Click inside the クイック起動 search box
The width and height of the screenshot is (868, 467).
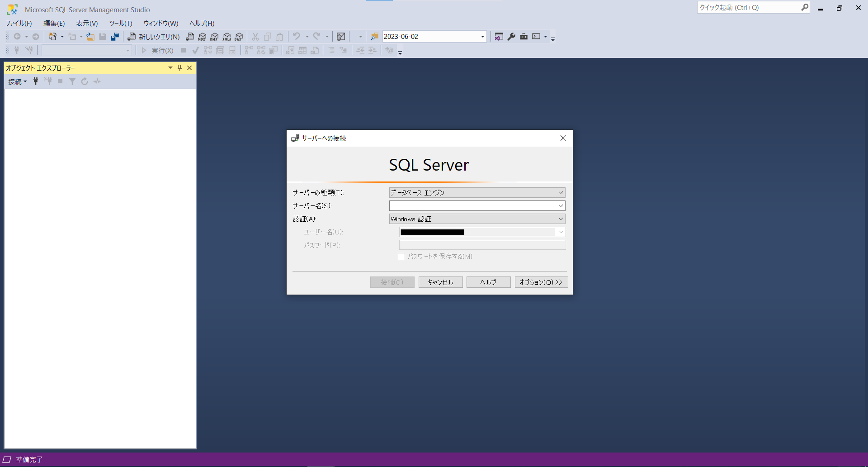(746, 7)
